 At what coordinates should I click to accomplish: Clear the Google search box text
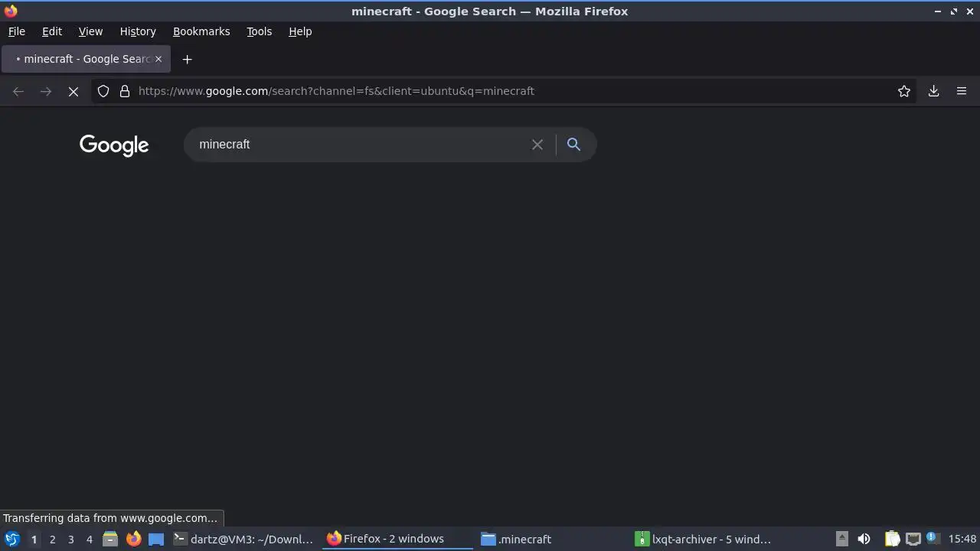tap(537, 145)
